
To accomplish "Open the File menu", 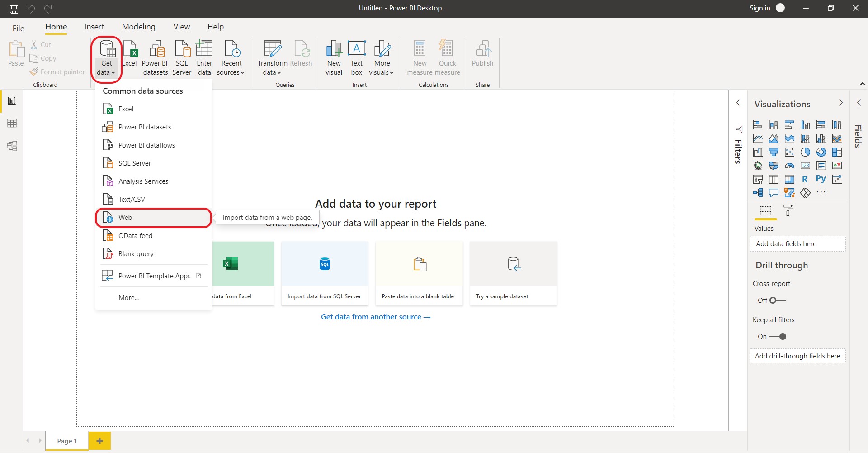I will 19,28.
